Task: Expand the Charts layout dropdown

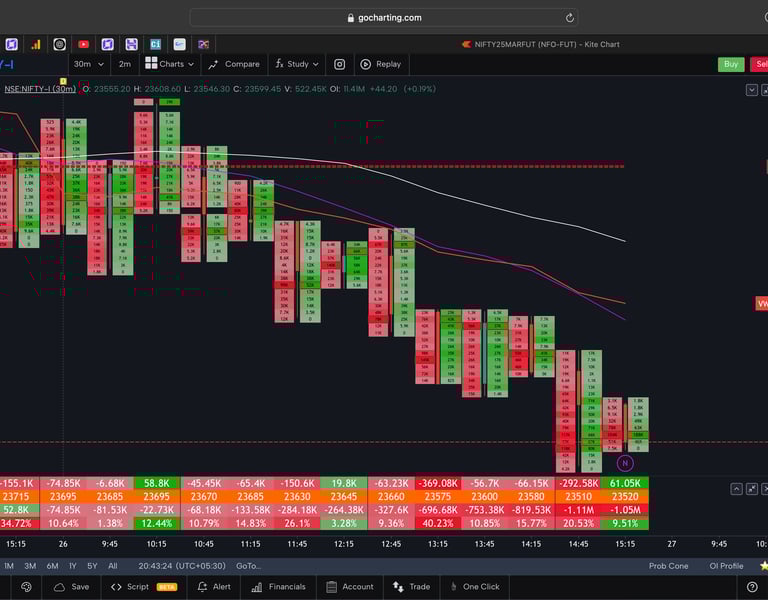Action: (x=169, y=64)
